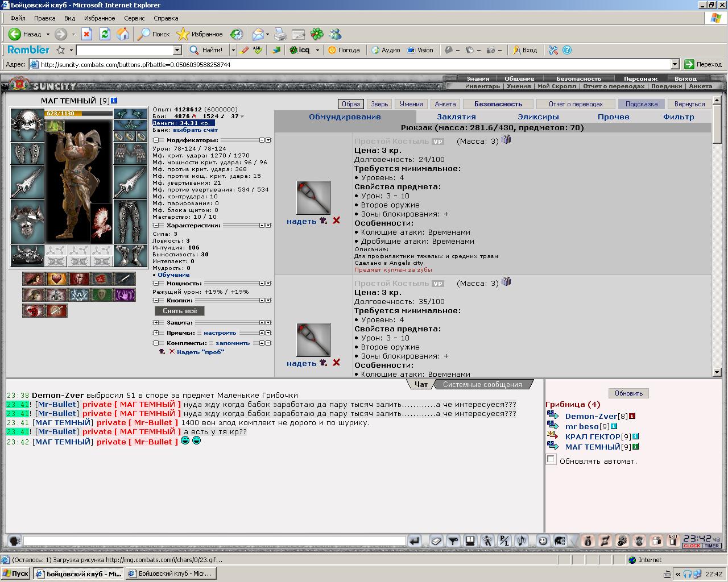Click the Снять всё button
The image size is (728, 582).
(x=180, y=311)
